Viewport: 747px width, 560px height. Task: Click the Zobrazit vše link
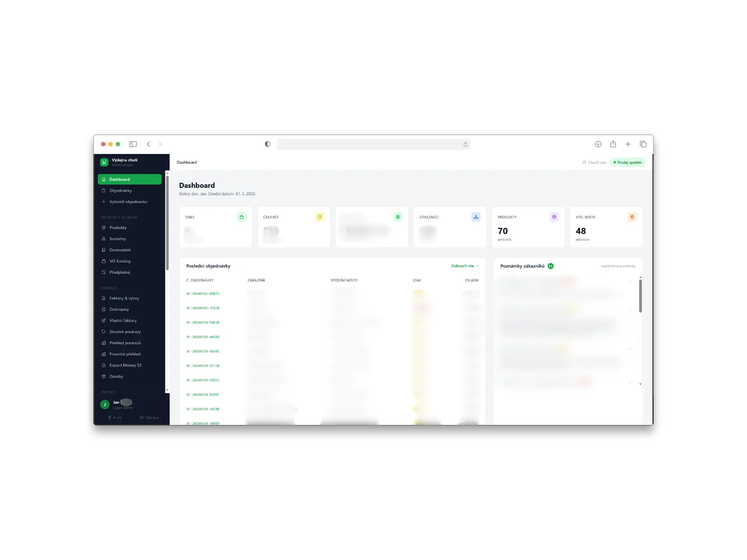[465, 266]
